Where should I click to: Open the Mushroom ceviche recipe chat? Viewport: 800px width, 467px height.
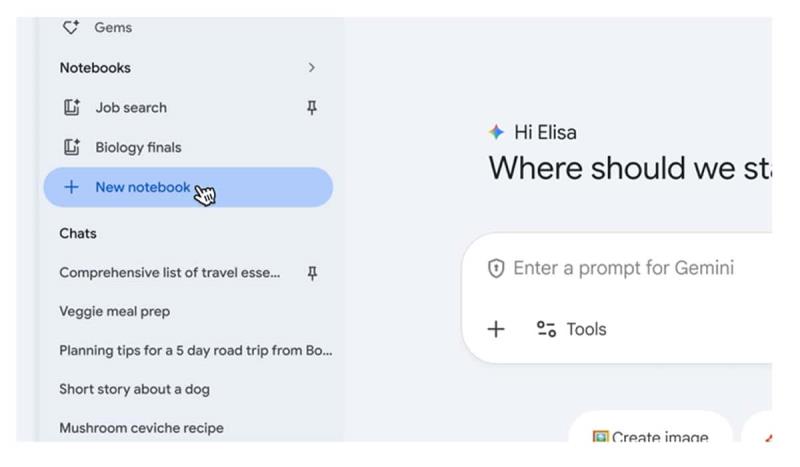point(141,429)
